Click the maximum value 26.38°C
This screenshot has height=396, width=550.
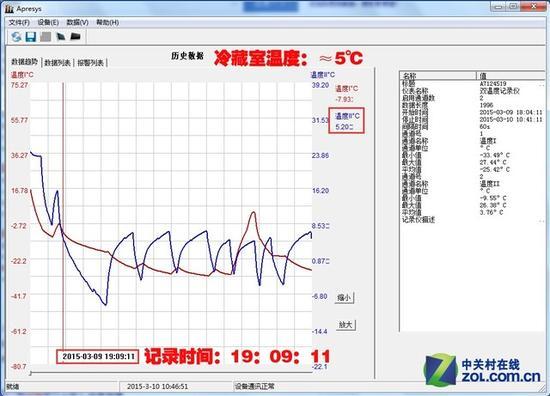pos(493,205)
